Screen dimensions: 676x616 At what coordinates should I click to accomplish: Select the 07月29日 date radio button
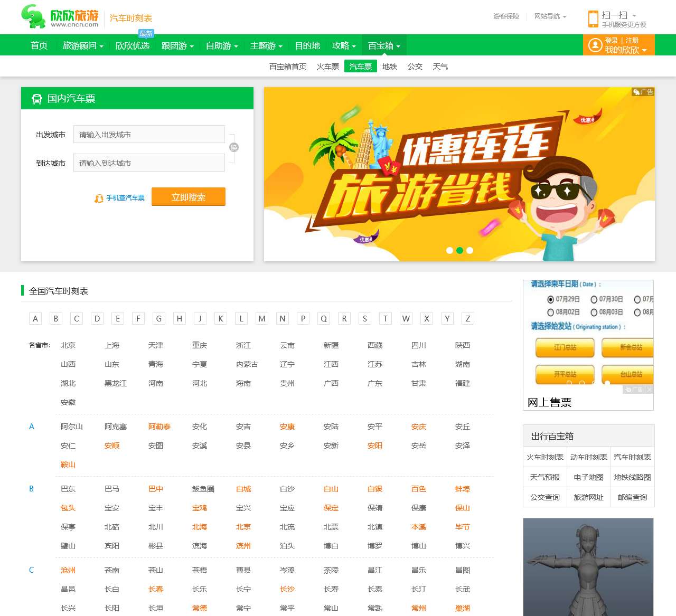click(551, 299)
